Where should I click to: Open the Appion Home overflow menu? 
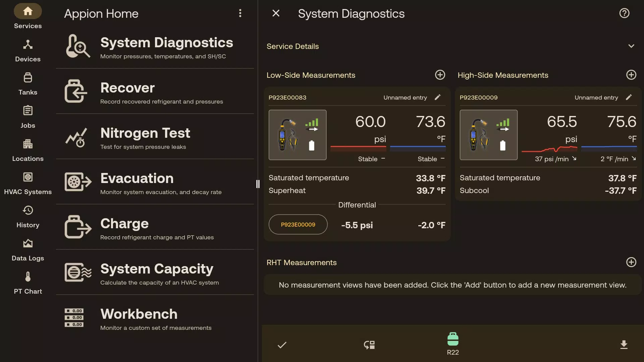tap(240, 13)
